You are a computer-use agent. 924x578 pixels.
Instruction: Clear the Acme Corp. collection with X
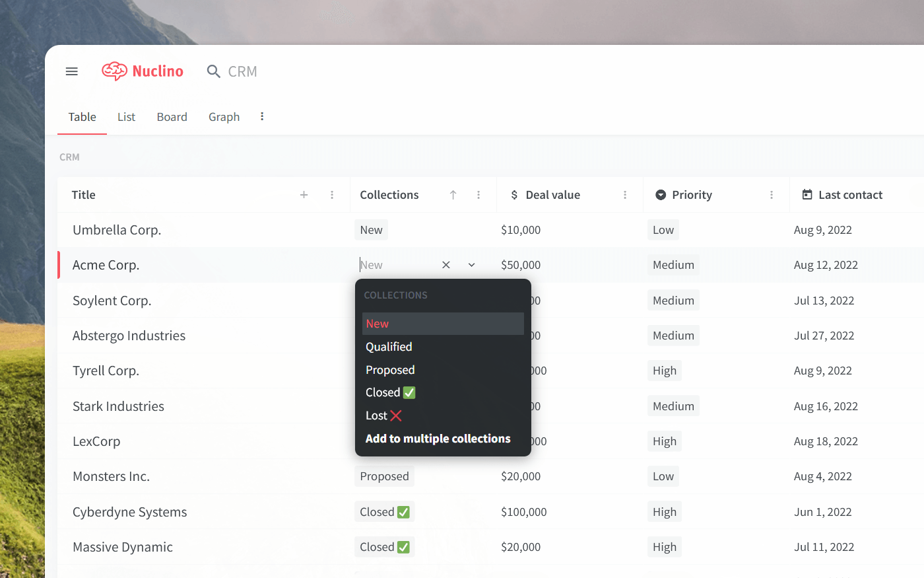tap(446, 265)
